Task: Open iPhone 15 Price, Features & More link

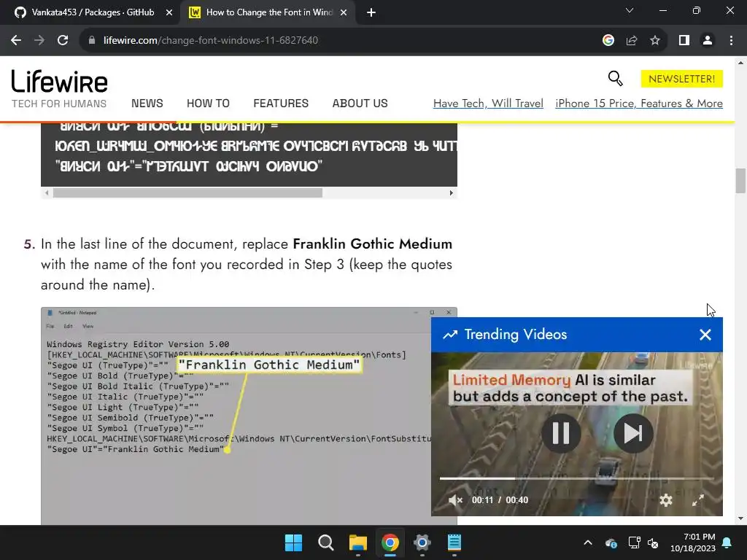Action: (639, 104)
